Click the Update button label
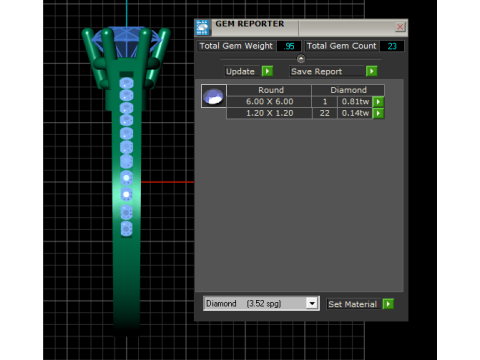Image resolution: width=480 pixels, height=360 pixels. 240,71
